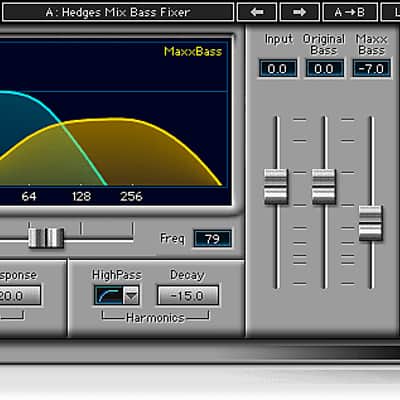This screenshot has width=400, height=400.
Task: Click the 256 frequency label on graph
Action: 131,196
